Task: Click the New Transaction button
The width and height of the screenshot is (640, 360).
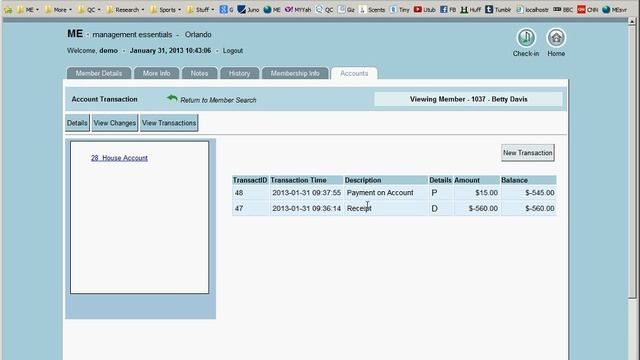Action: pos(528,153)
